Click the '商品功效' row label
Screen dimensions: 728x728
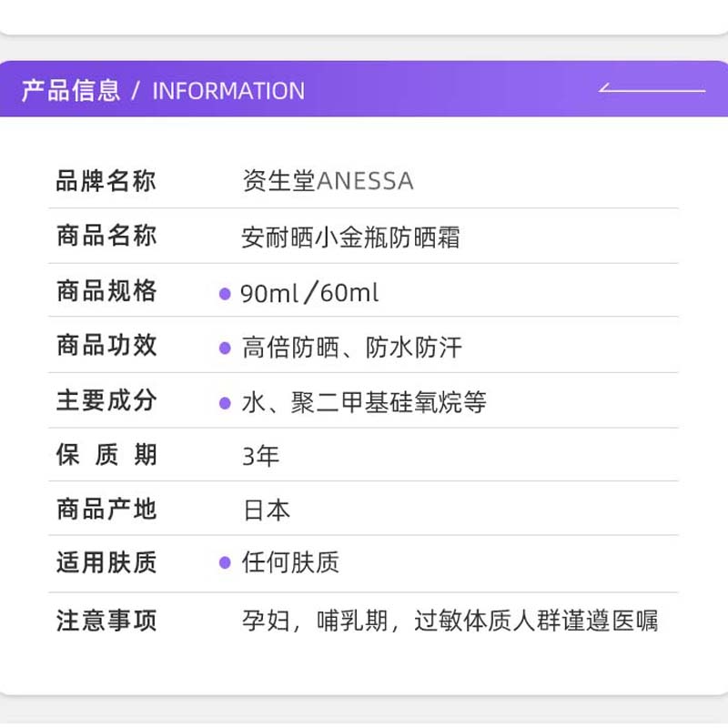click(x=106, y=346)
